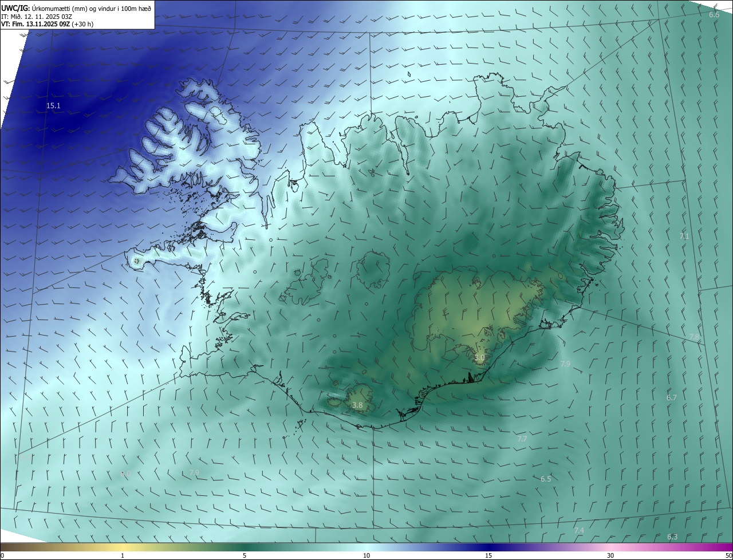
Task: Click the color scale tick label '15'
Action: [x=488, y=555]
